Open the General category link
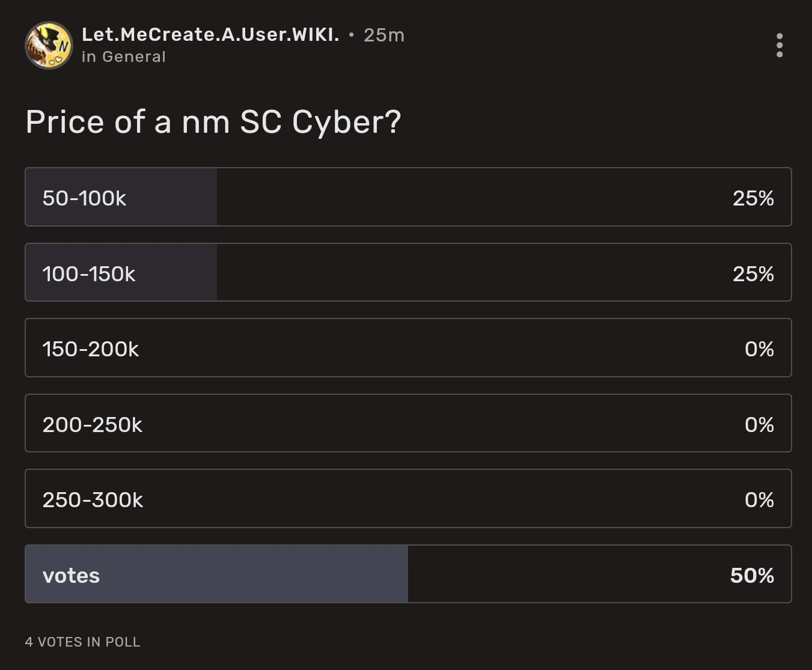Image resolution: width=812 pixels, height=670 pixels. click(x=133, y=56)
